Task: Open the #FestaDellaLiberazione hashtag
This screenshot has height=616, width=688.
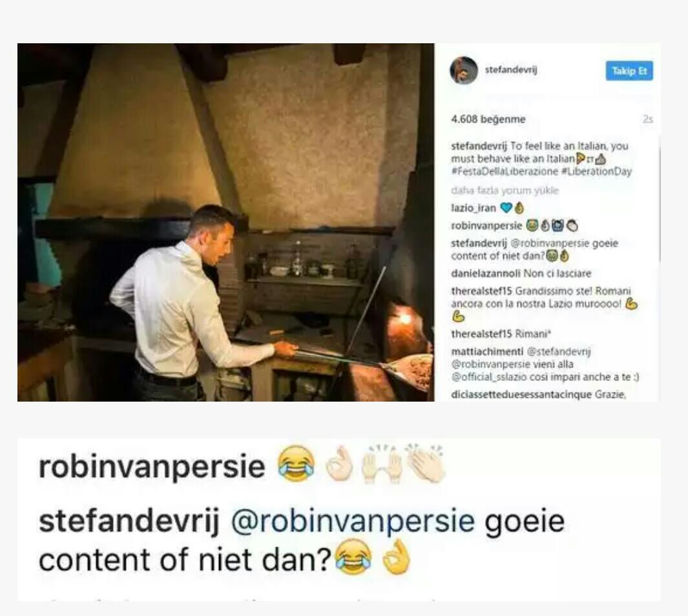Action: pyautogui.click(x=504, y=171)
